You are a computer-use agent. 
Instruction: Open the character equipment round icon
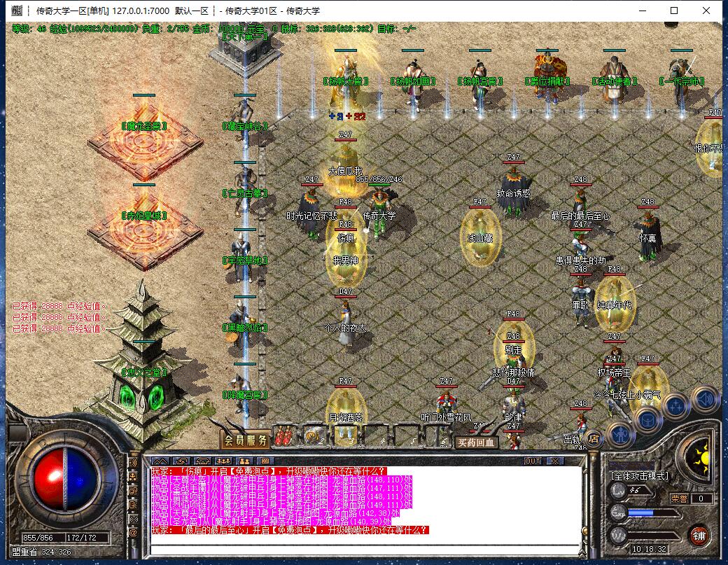point(621,435)
